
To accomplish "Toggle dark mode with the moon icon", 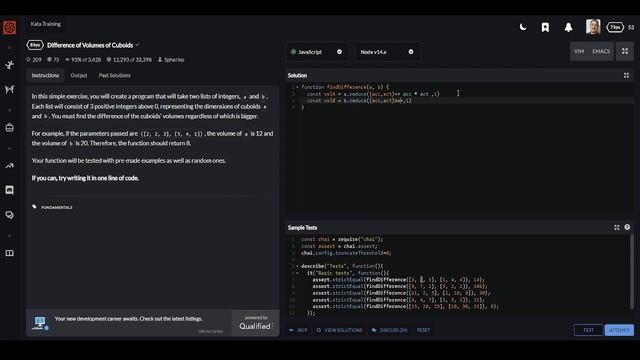I will tap(523, 27).
